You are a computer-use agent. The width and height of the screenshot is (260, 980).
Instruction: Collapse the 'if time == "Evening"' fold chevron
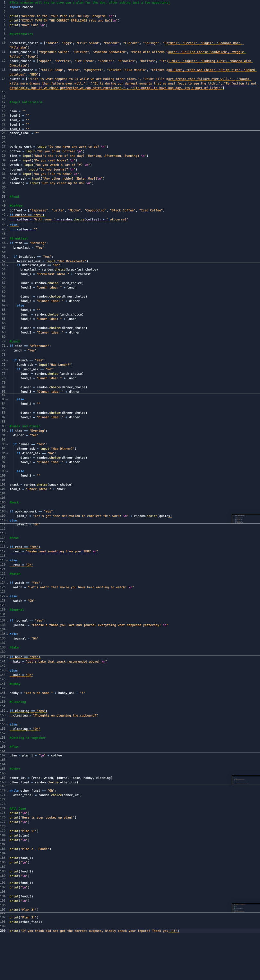[x=7, y=431]
